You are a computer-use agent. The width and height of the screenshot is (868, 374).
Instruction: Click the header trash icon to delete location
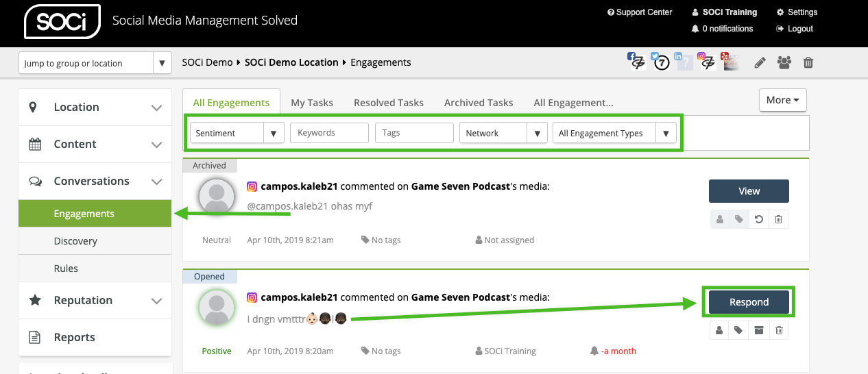point(808,63)
